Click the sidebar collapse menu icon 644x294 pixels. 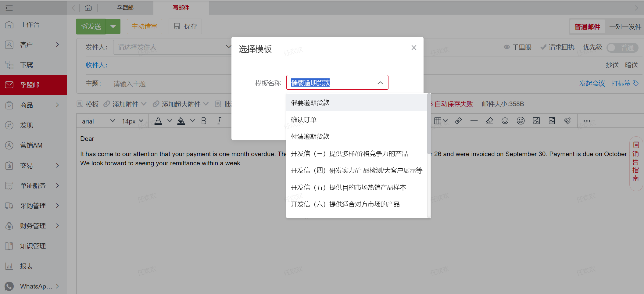[9, 8]
